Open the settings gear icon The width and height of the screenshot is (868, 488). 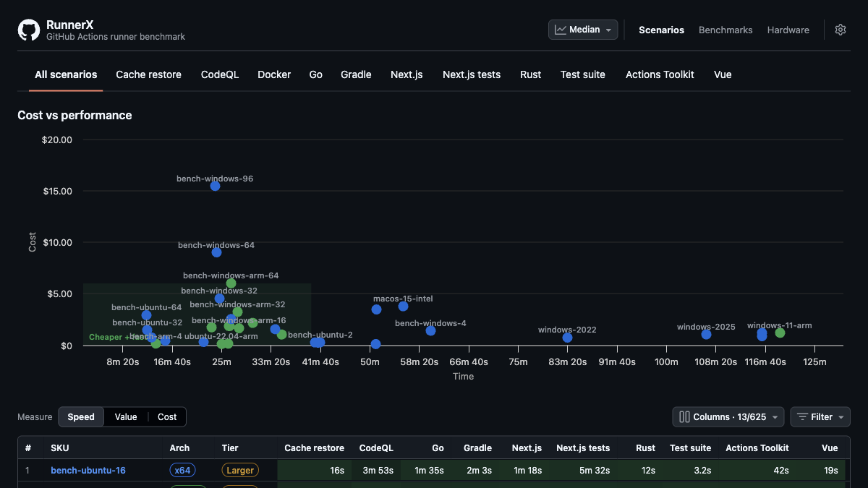(841, 30)
